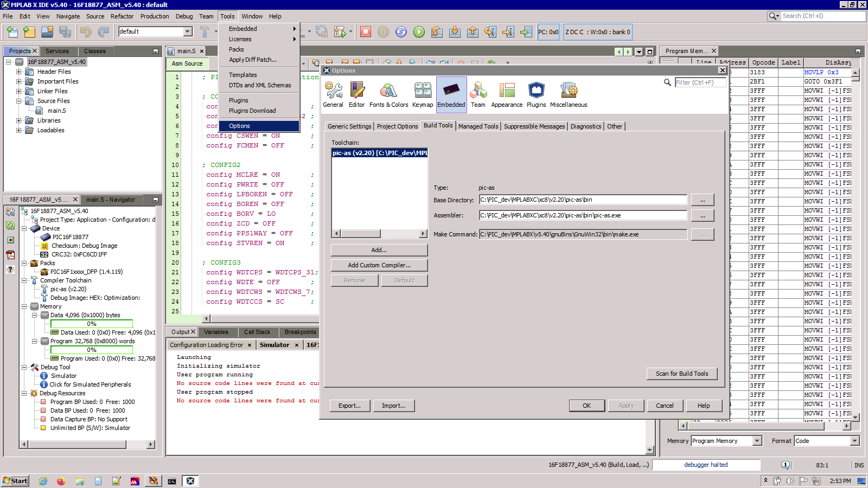The width and height of the screenshot is (868, 488).
Task: Click the Run to Cursor toolbar icon
Action: 490,32
